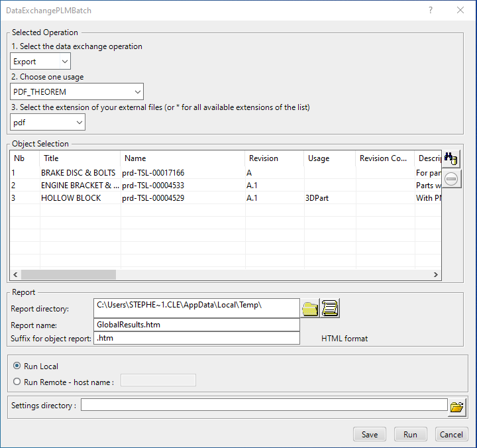
Task: Open the report viewer scroll icon
Action: 330,308
